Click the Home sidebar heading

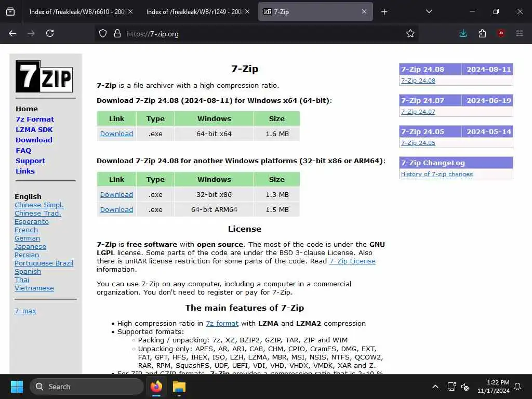point(26,109)
